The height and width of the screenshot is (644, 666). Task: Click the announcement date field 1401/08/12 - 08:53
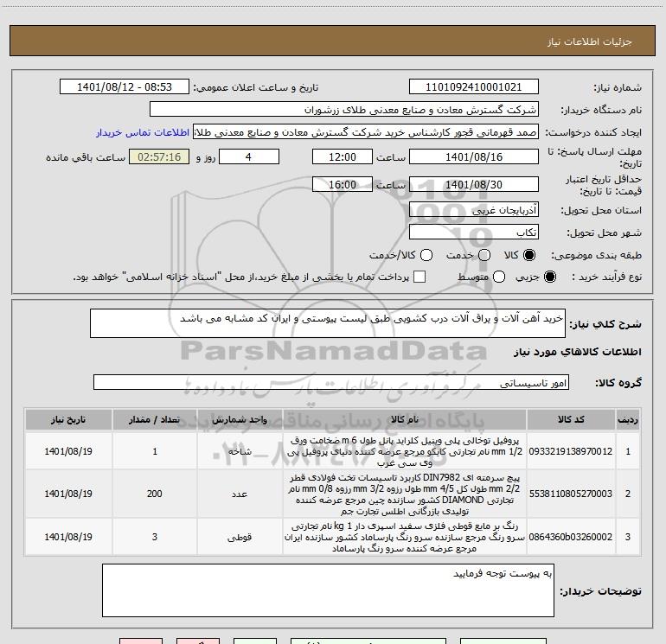[x=125, y=87]
